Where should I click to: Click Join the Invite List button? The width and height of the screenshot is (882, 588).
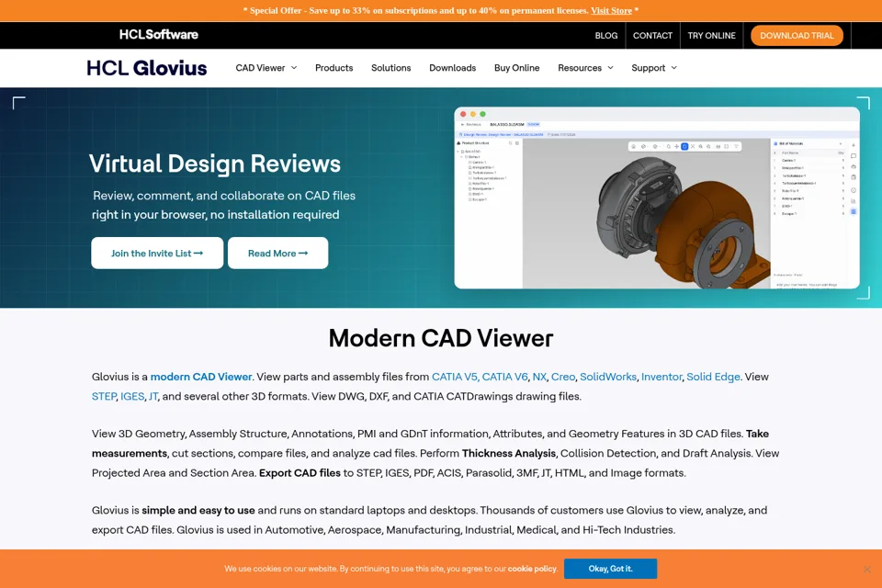coord(157,254)
